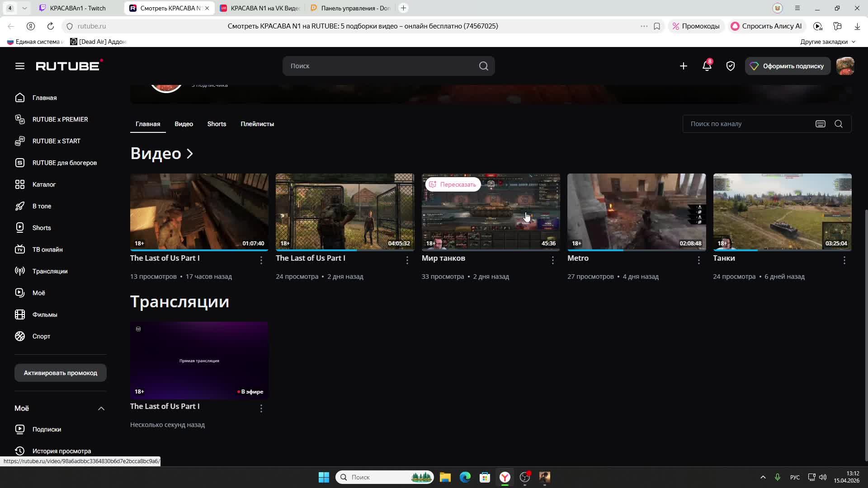This screenshot has height=488, width=868.
Task: Collapse the Моё sidebar section
Action: pos(101,408)
